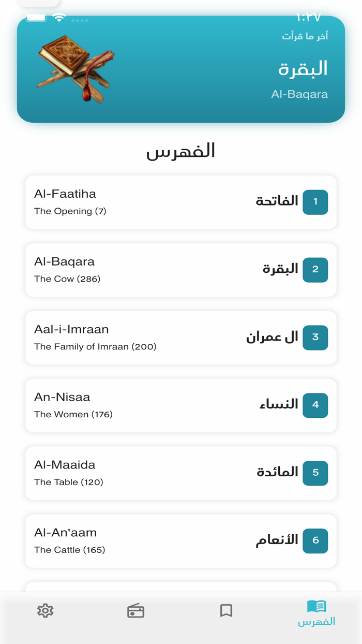Screen dimensions: 362x644
Task: Open Surah Al-An'aam, The Cattle
Action: 180,540
